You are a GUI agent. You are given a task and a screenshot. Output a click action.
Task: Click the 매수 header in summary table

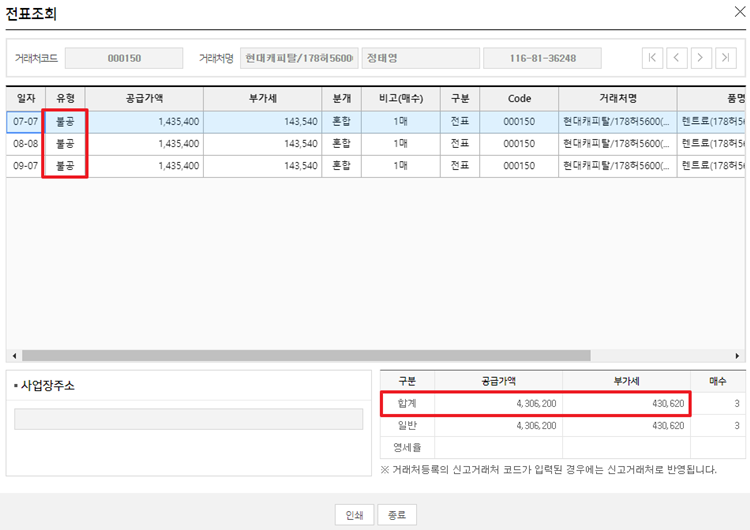(717, 381)
